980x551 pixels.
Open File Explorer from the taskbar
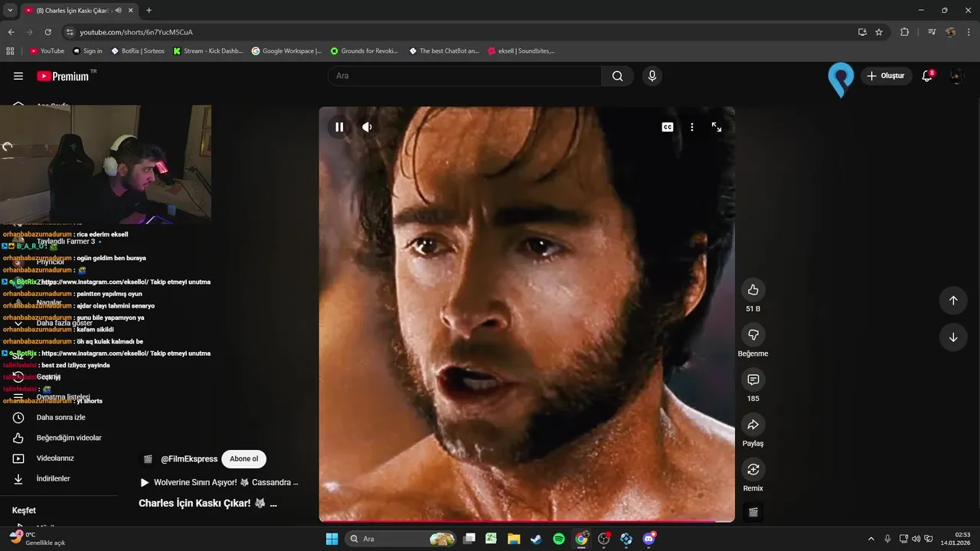(514, 539)
